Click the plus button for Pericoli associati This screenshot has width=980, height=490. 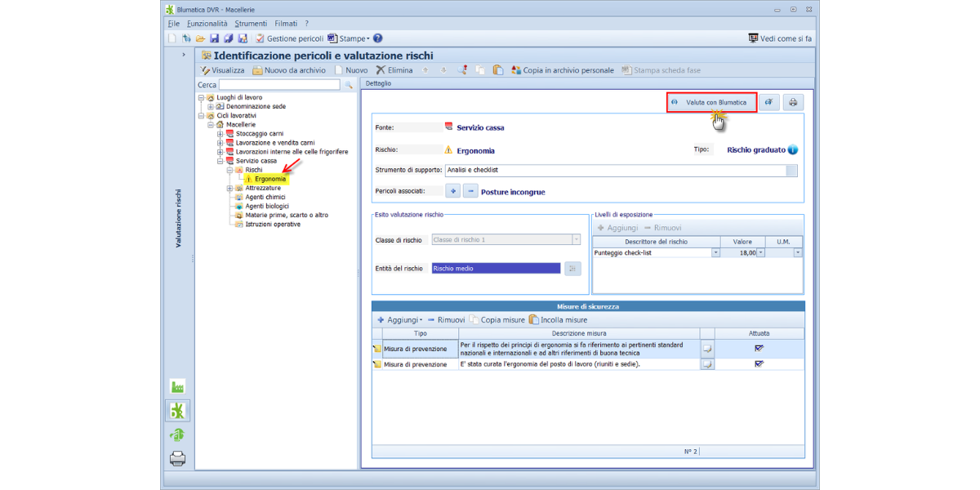click(453, 191)
